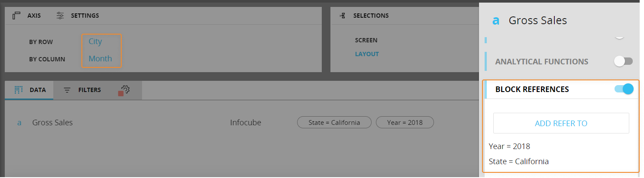Viewport: 644px width, 178px height.
Task: Open the By Column Month selector
Action: [x=100, y=59]
